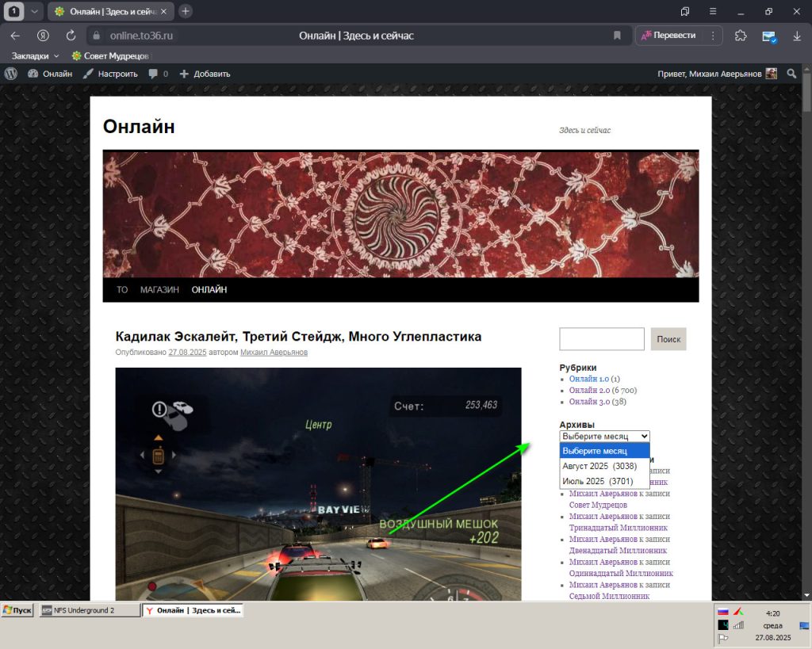The height and width of the screenshot is (649, 812).
Task: Open the ТО navigation menu item
Action: [122, 290]
